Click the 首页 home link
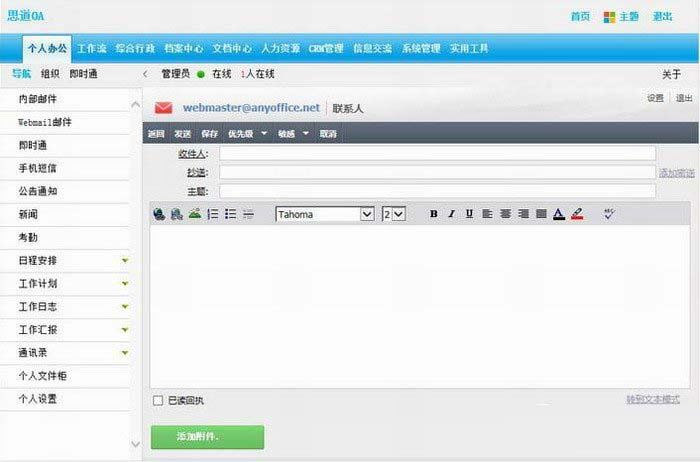This screenshot has width=700, height=462. click(x=580, y=17)
